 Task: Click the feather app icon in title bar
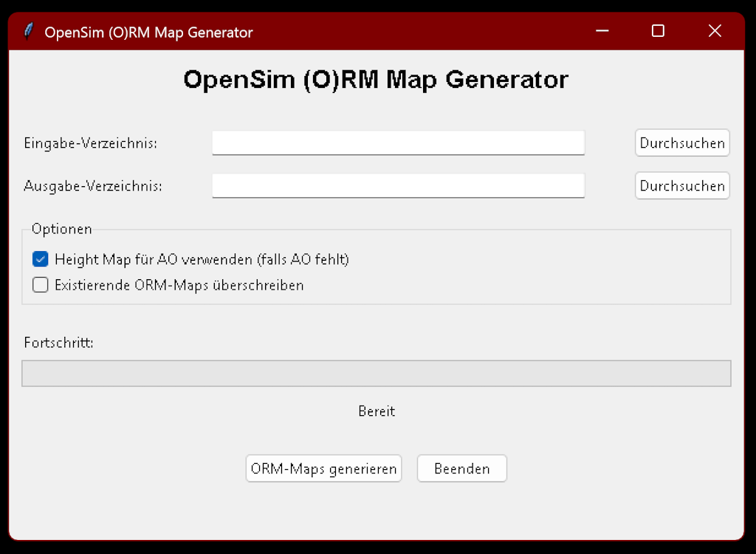click(x=29, y=32)
